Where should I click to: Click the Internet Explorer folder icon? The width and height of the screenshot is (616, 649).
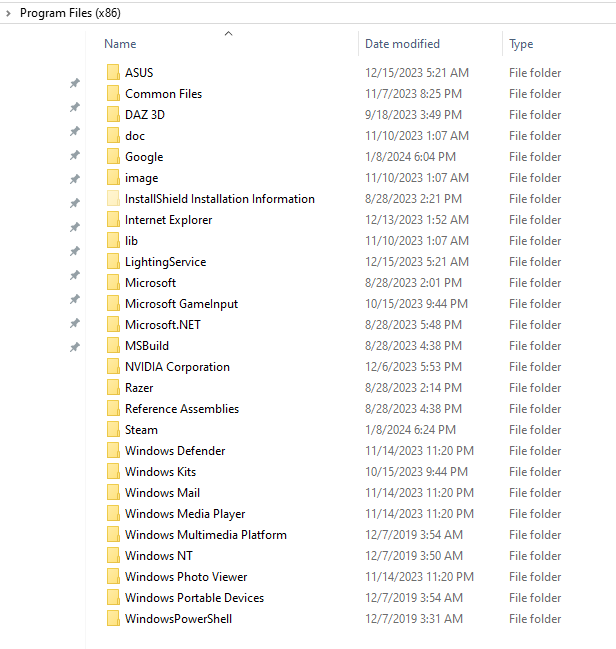[113, 219]
